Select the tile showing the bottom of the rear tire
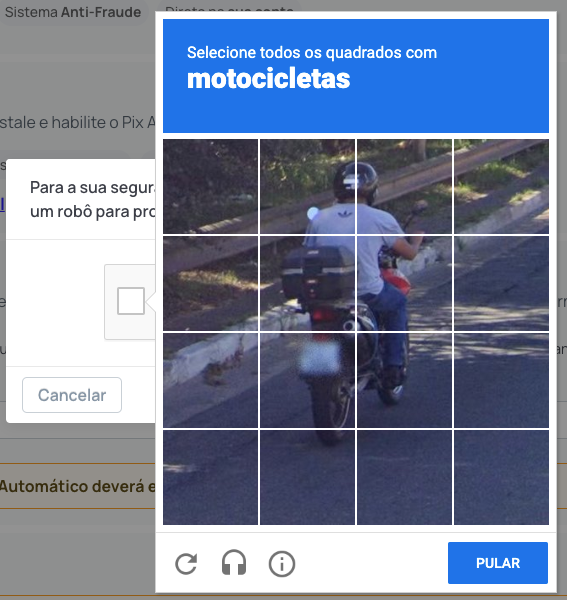 coord(308,477)
